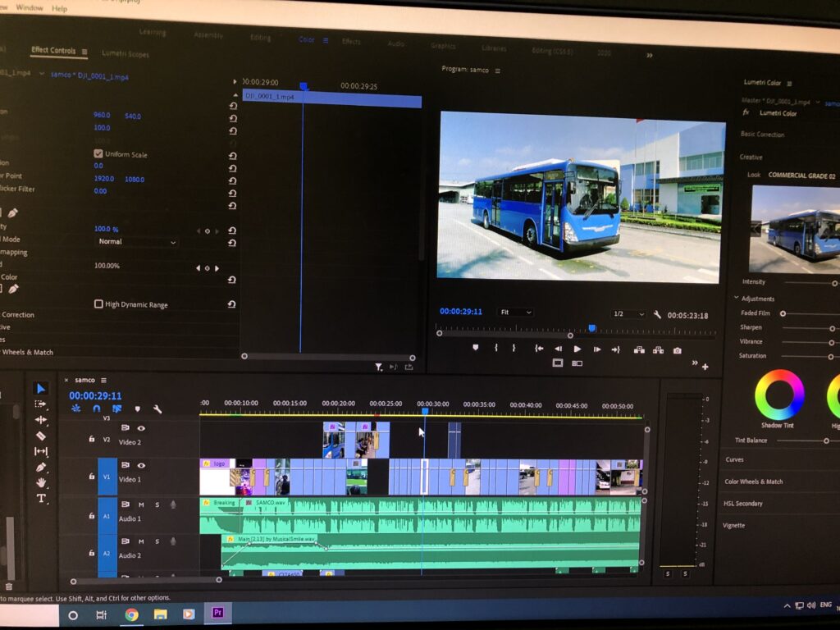Open the samco timeline panel menu
Screen dimensions: 840x630
click(x=104, y=381)
